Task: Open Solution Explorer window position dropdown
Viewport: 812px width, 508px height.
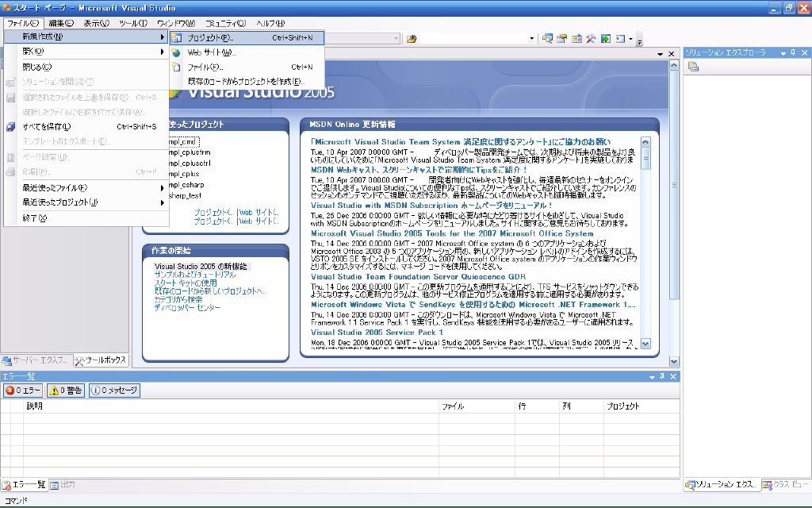Action: [x=783, y=53]
